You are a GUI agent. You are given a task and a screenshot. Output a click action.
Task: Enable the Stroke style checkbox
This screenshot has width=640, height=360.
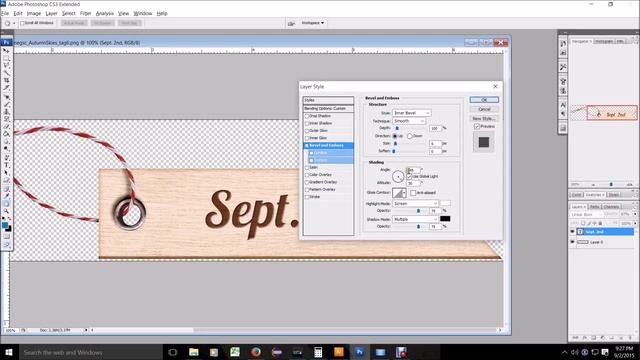point(307,197)
